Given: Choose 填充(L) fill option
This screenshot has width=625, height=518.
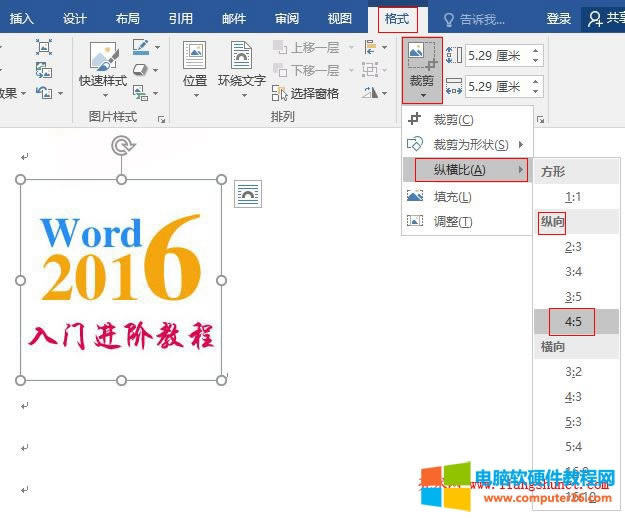Looking at the screenshot, I should pos(467,196).
